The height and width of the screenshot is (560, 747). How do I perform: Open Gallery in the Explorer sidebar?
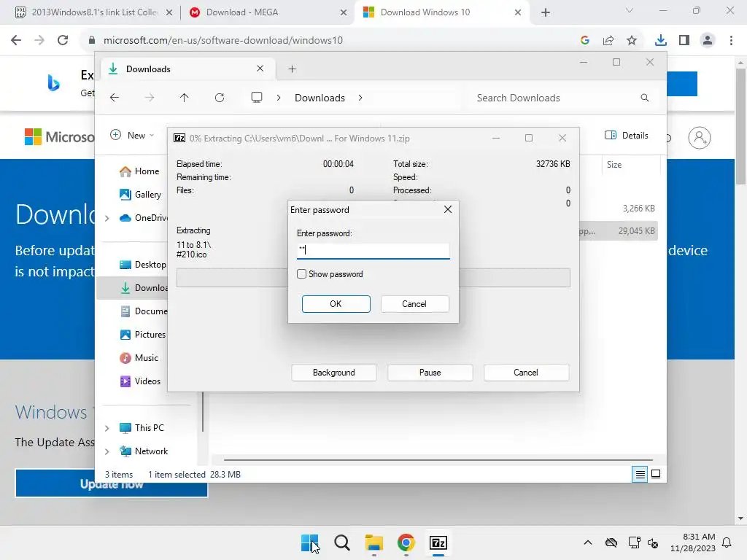pyautogui.click(x=140, y=194)
